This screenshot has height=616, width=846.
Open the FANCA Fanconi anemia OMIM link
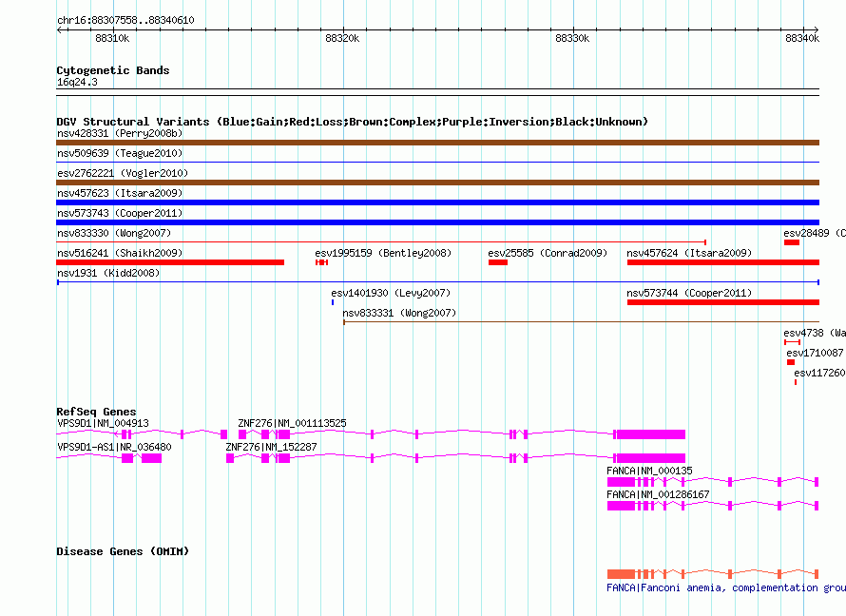point(725,587)
